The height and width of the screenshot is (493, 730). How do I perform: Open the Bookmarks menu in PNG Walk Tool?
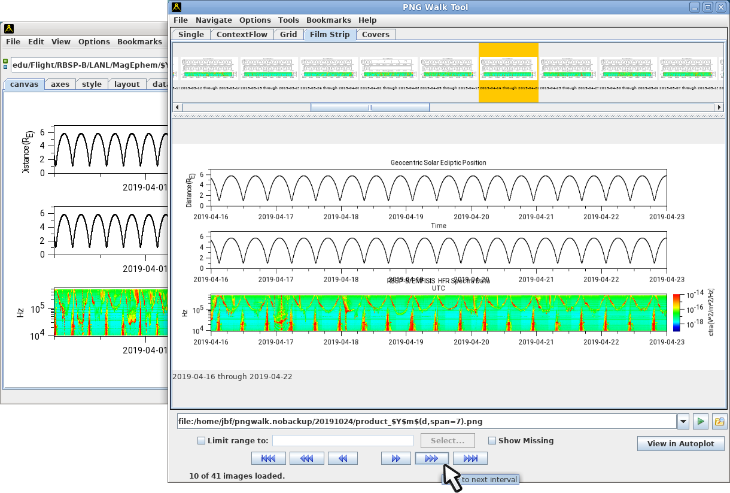tap(328, 20)
